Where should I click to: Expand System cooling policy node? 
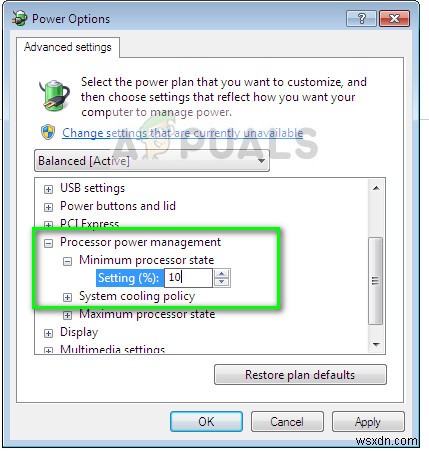pos(67,297)
